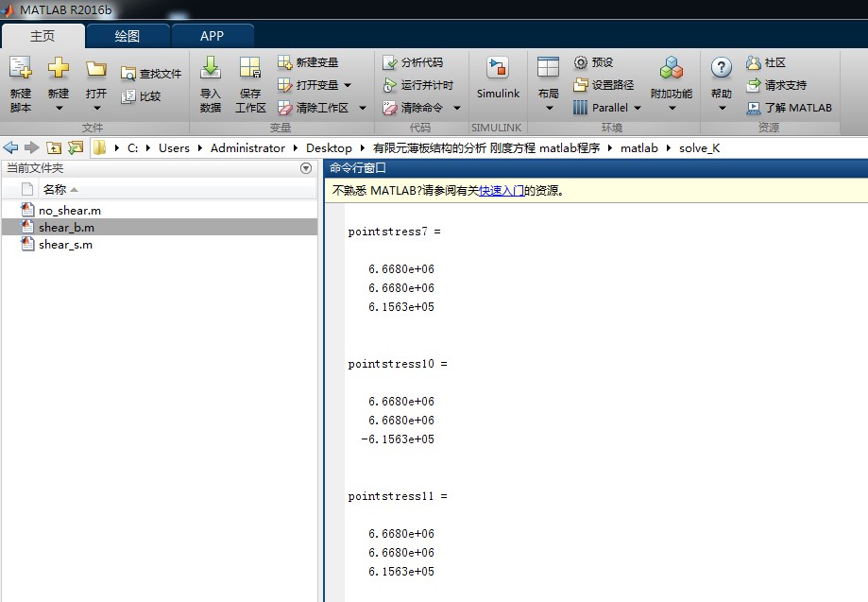Viewport: 868px width, 602px height.
Task: Expand Add-Ons (附加功能) dropdown arrow
Action: point(672,108)
